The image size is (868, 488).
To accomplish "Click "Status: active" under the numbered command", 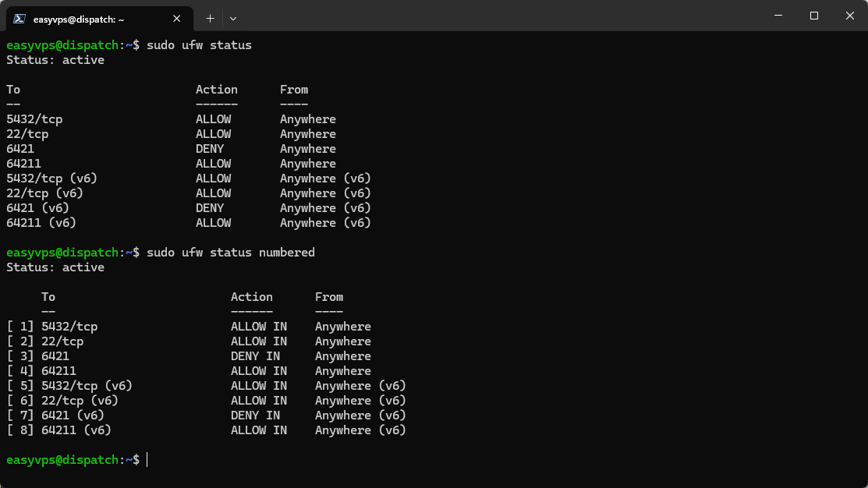I will click(55, 267).
